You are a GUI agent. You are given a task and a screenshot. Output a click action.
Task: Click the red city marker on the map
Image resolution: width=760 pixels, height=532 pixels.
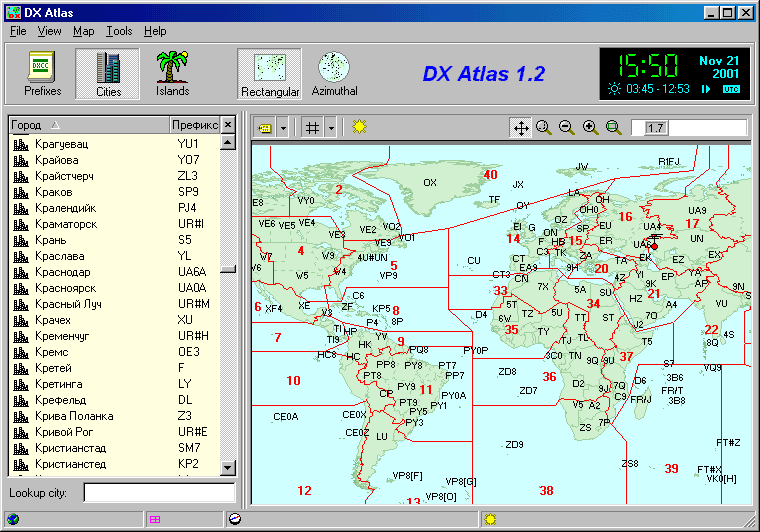click(654, 246)
